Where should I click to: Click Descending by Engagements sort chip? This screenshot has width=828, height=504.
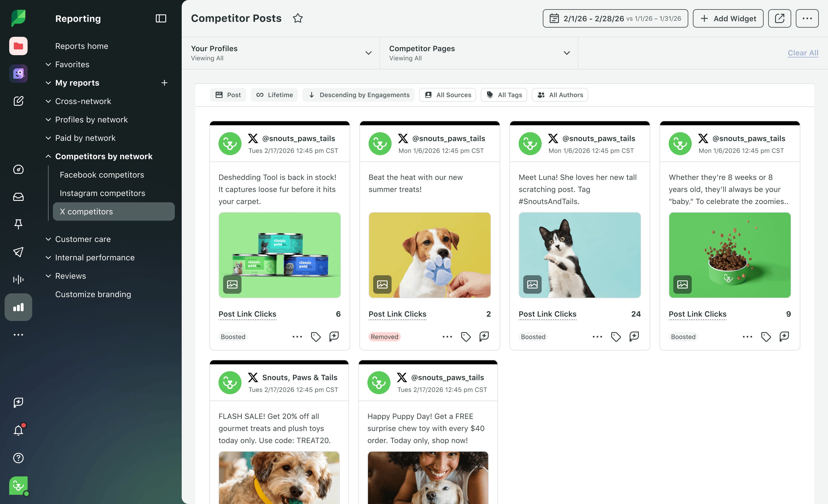pos(359,95)
